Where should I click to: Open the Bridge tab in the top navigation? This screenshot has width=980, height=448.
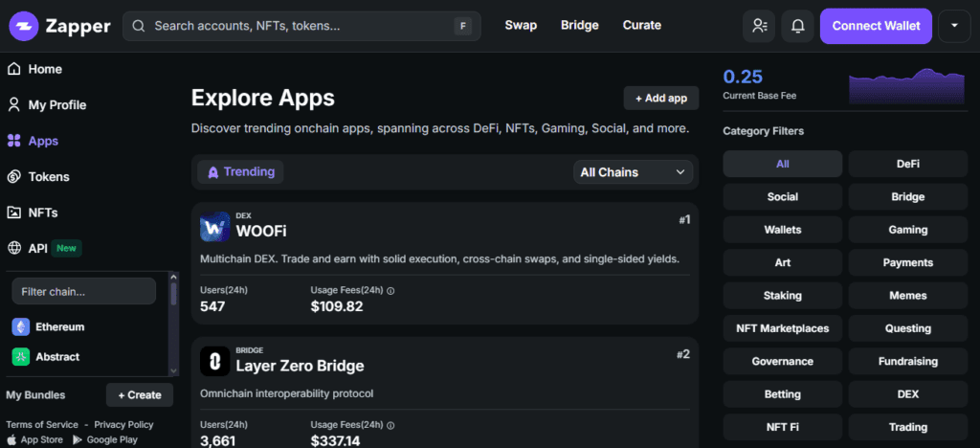pos(579,25)
